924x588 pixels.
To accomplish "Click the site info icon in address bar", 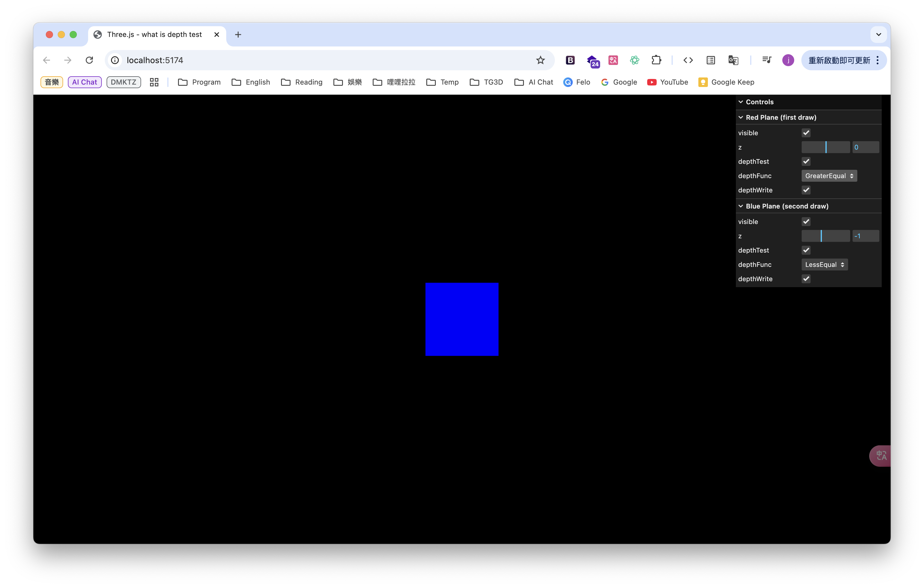I will [x=115, y=60].
